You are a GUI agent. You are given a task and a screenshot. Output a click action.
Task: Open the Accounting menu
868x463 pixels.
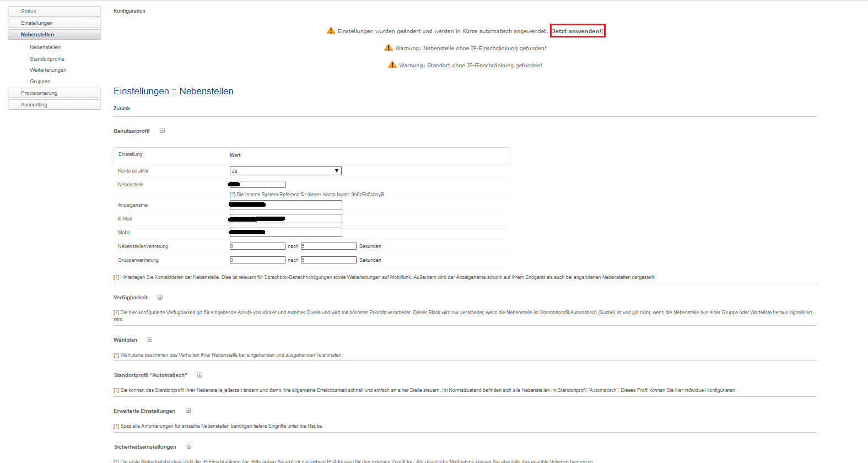coord(54,105)
